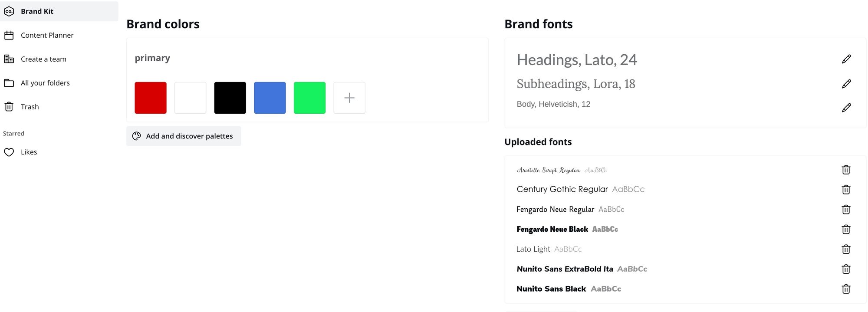Delete the Aristelle Script Regular font
Screen dimensions: 868x312
[846, 170]
